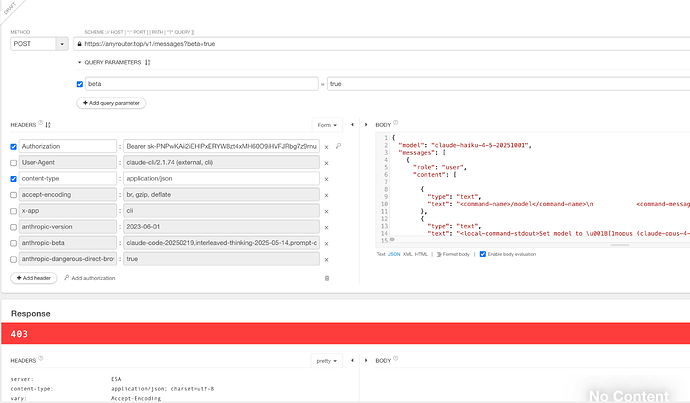Uncheck the beta query parameter checkbox
The image size is (690, 403).
[80, 84]
